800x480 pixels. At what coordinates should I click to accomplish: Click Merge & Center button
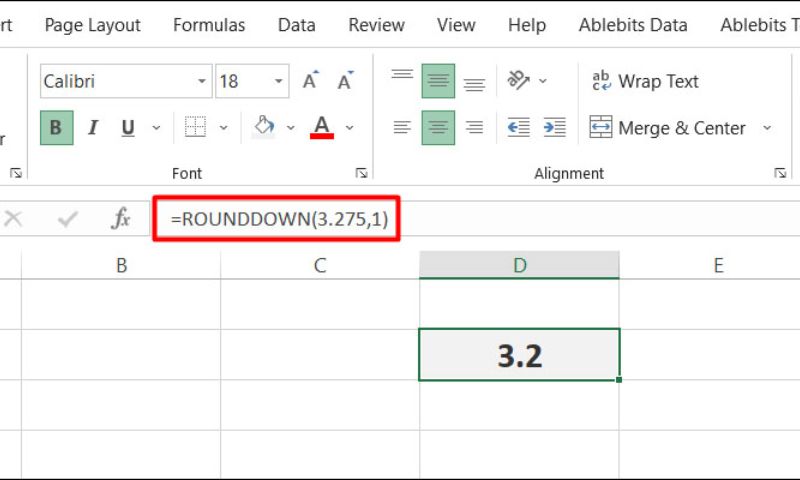click(668, 128)
